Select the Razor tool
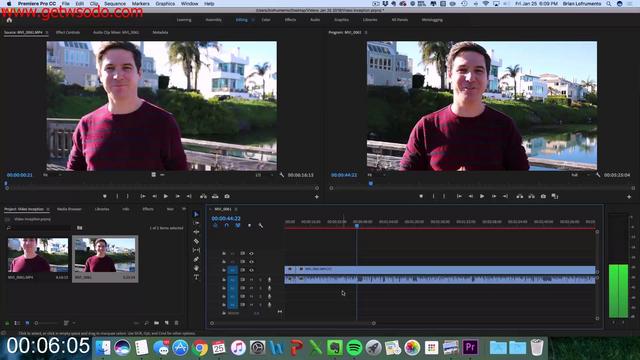 coord(196,241)
